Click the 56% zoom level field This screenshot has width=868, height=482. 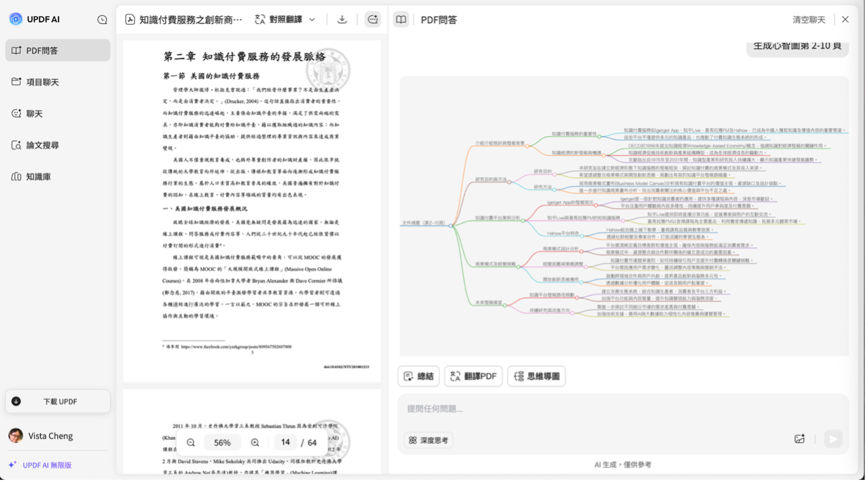point(222,443)
